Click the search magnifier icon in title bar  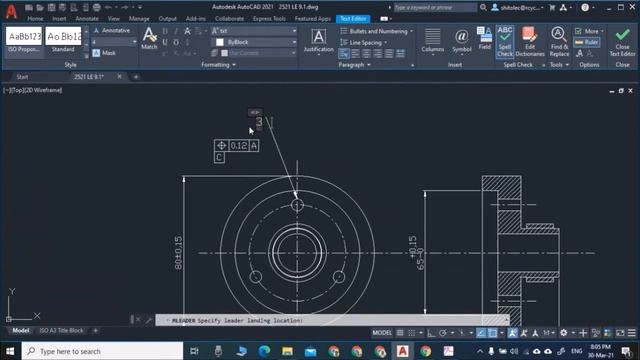pos(483,7)
